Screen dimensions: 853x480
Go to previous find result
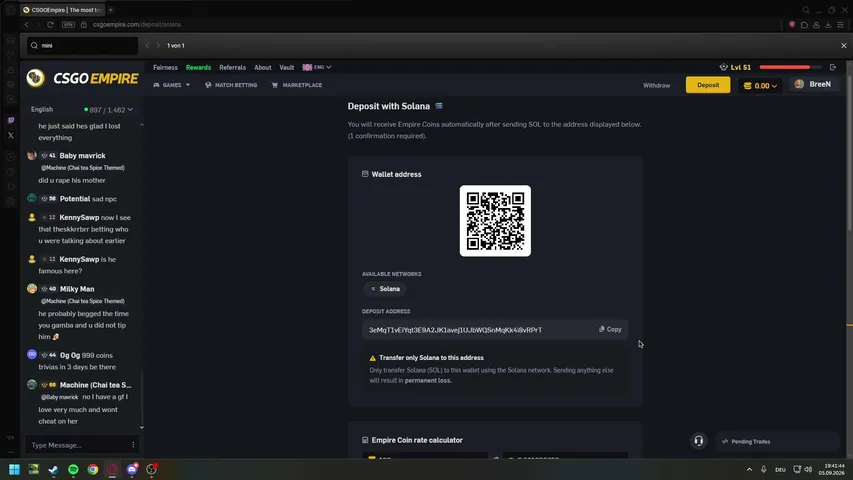pos(147,46)
